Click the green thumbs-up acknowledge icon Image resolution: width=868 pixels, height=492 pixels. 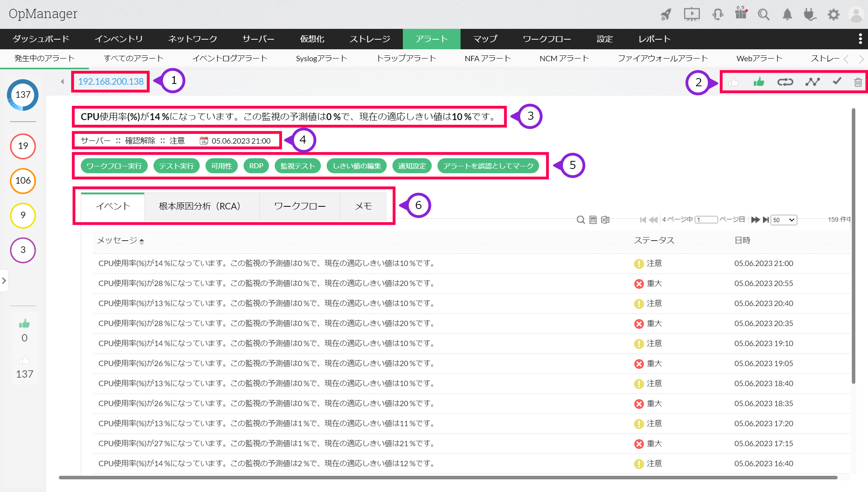759,82
